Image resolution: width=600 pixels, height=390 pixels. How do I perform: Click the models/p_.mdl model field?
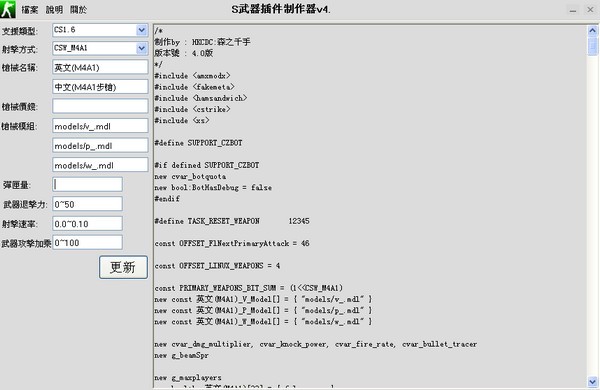[100, 145]
